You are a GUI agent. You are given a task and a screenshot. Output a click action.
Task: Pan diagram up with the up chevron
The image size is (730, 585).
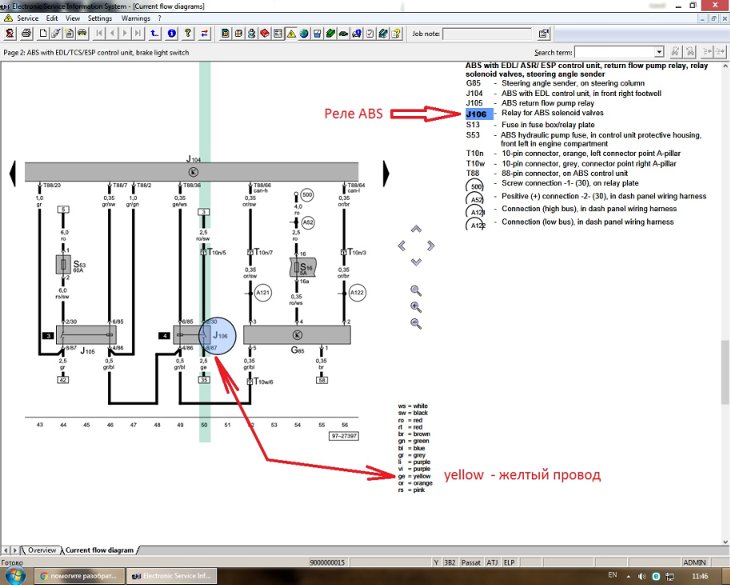click(416, 229)
